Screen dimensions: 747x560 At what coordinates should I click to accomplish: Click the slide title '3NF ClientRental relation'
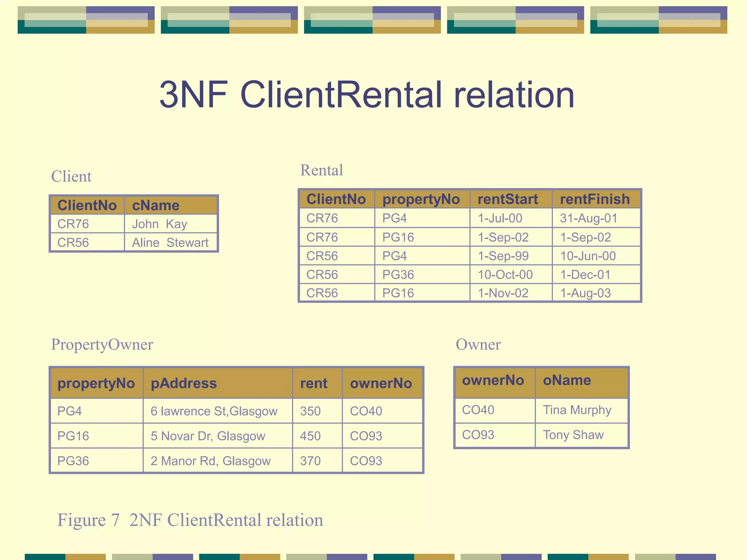(367, 95)
